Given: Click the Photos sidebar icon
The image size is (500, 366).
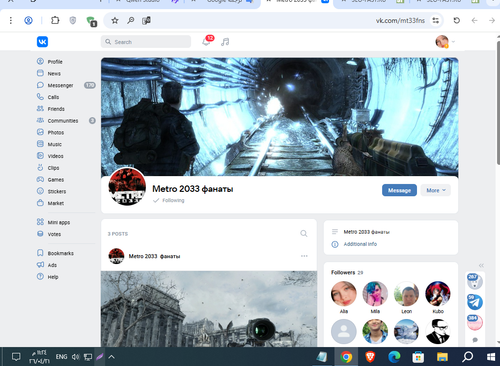Looking at the screenshot, I should pos(40,132).
